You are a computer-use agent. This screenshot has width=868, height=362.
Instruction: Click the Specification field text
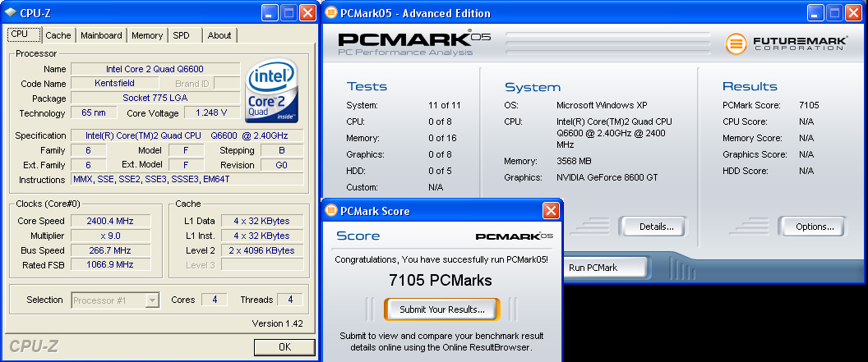(187, 135)
